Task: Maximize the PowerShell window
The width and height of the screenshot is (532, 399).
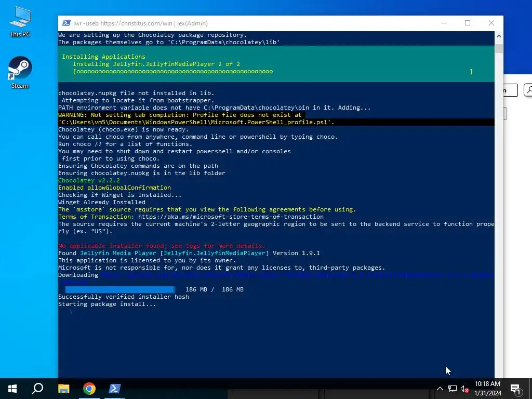Action: tap(468, 23)
